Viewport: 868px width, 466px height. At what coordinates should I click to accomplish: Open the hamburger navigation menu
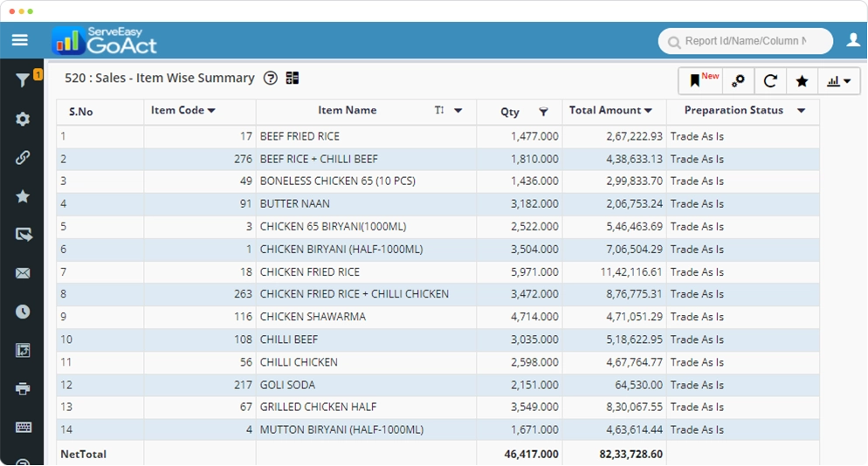19,40
